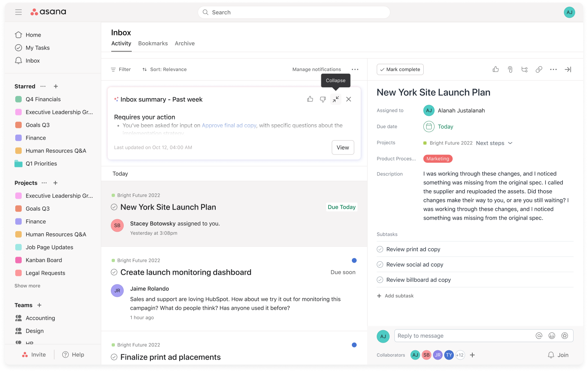
Task: Collapse the task pane with the arrow icon
Action: pyautogui.click(x=568, y=69)
